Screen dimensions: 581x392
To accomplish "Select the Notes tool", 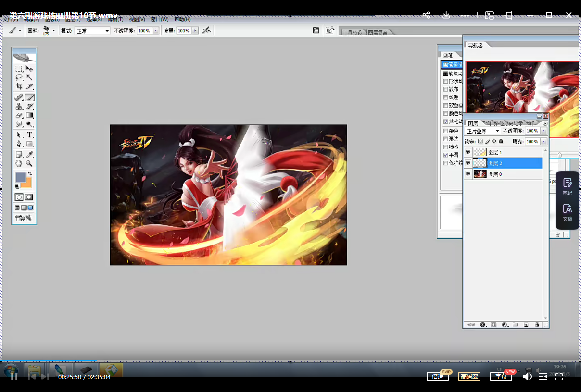I will coord(19,155).
